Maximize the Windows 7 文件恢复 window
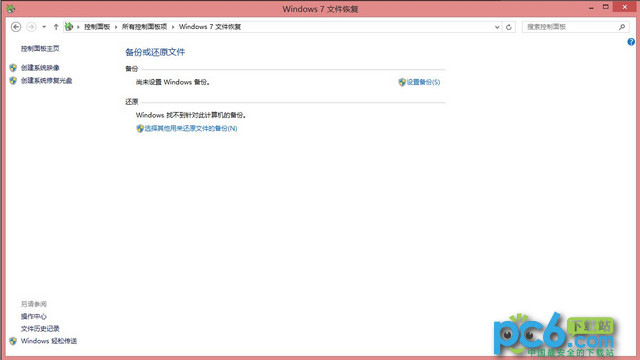 click(x=606, y=7)
